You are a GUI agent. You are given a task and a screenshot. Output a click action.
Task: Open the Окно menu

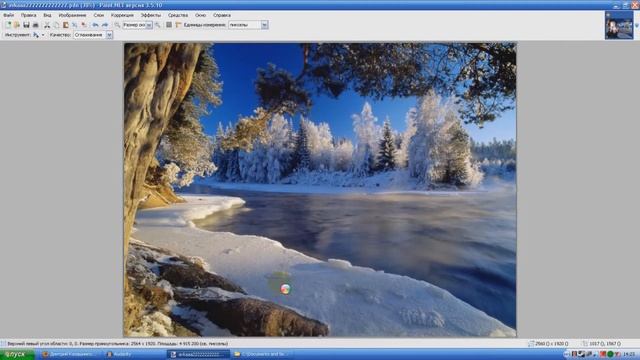[200, 15]
